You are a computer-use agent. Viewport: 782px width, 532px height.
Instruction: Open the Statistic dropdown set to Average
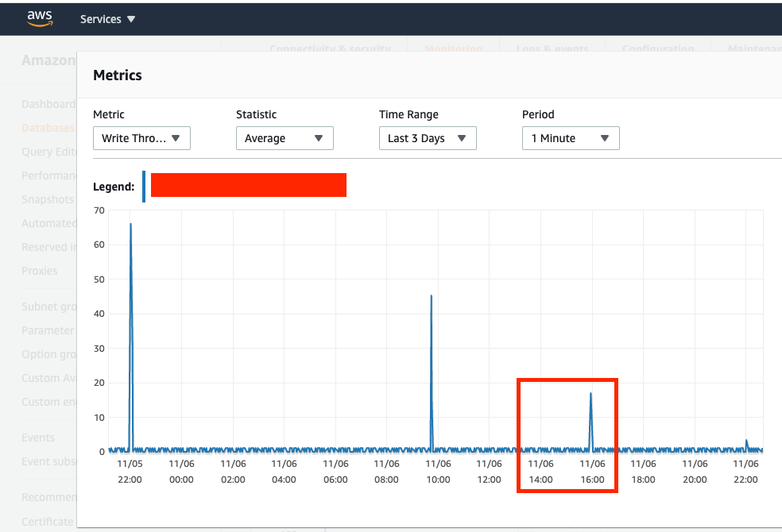tap(285, 138)
